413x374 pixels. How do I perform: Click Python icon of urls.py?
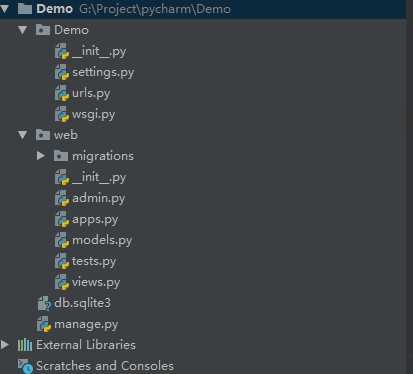(x=62, y=93)
